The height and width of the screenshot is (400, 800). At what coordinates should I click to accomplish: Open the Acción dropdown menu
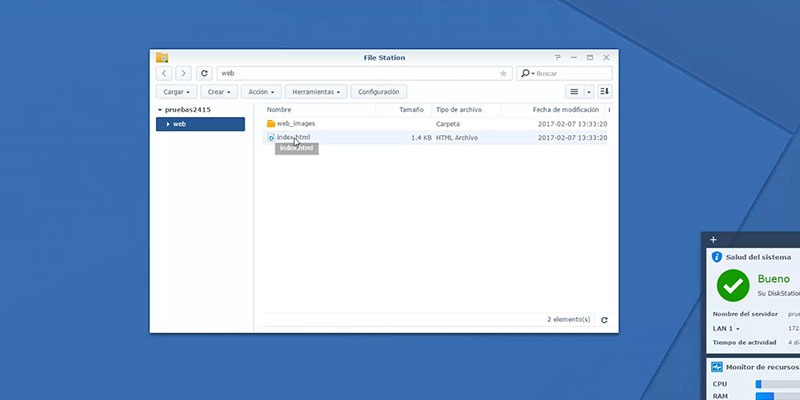[261, 92]
